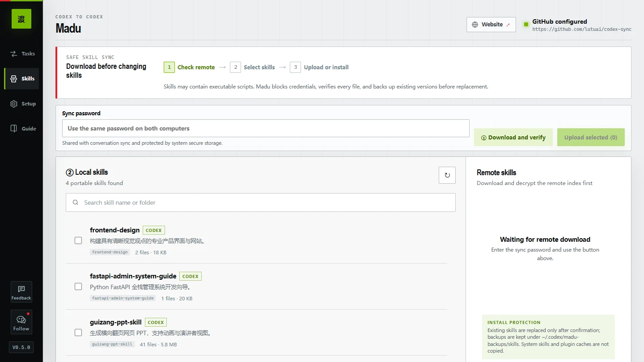Screen dimensions: 644x362
Task: Click the magnifier icon in skill search
Action: [76, 202]
